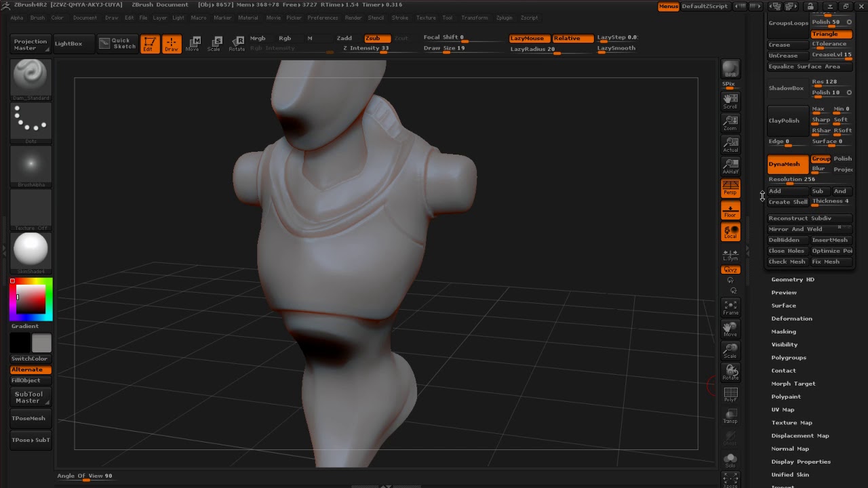Expand the Display Properties section
868x488 pixels.
(x=801, y=462)
